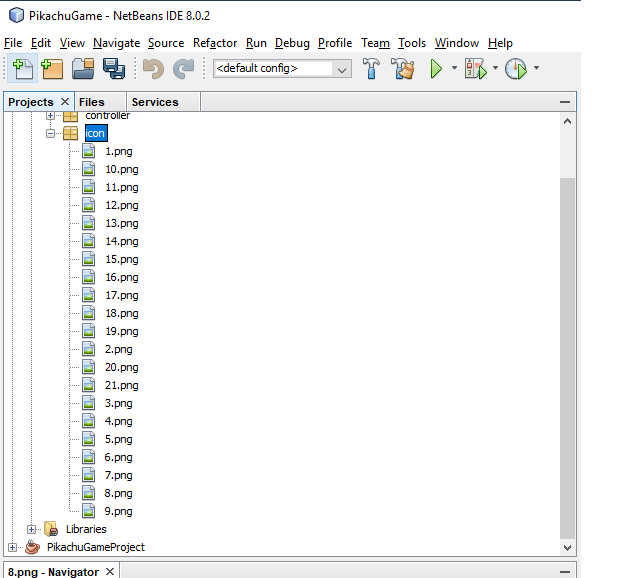621x578 pixels.
Task: Click the Save All disks icon
Action: 113,69
